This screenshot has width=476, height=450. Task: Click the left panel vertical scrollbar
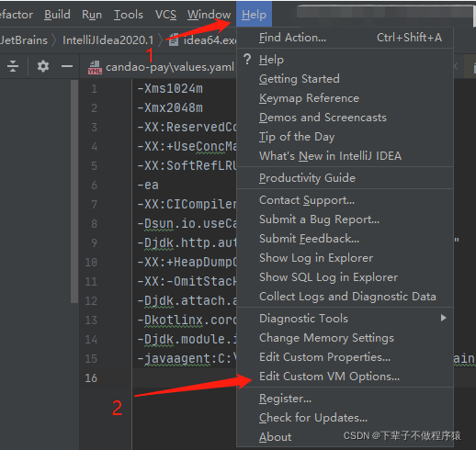point(74,191)
